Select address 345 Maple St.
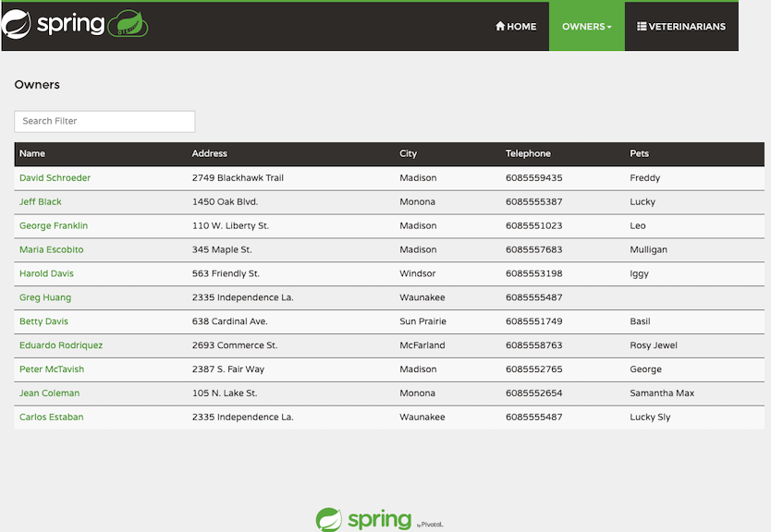Screen dimensions: 771x532 [x=222, y=249]
